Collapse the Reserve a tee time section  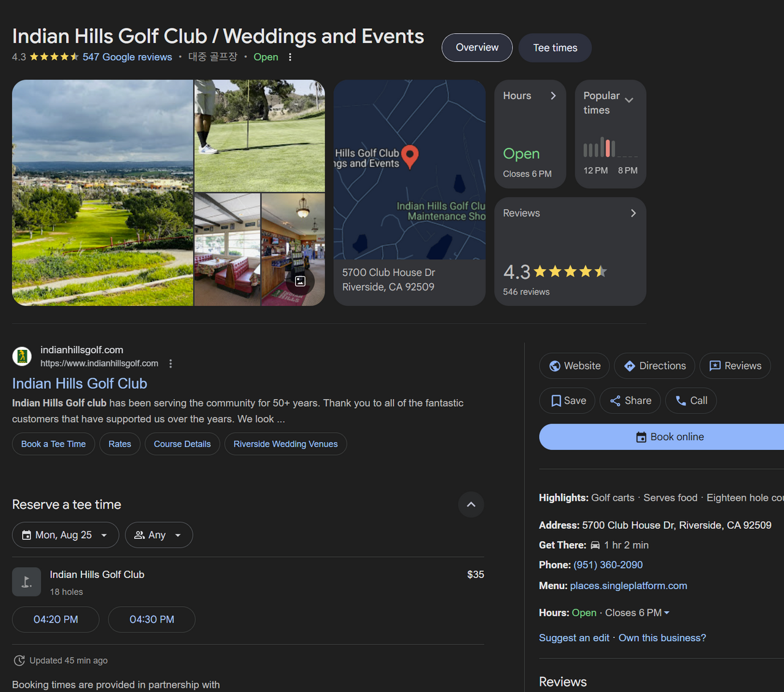tap(471, 504)
